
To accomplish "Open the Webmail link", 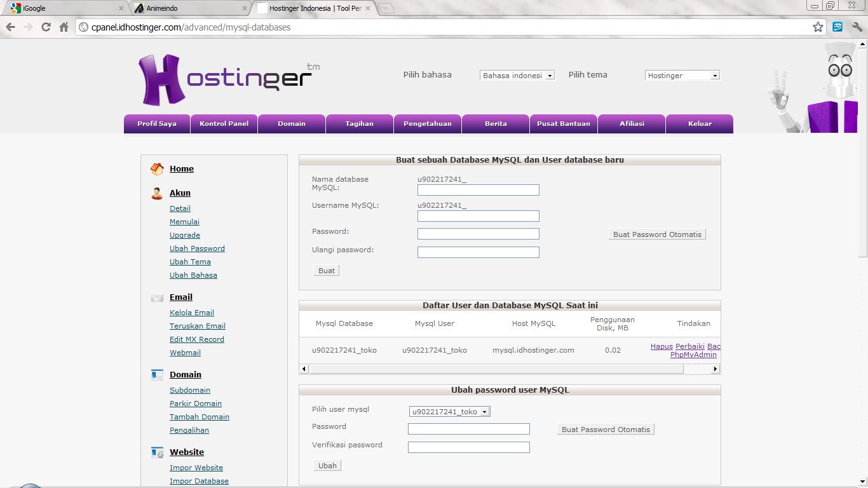I will (185, 353).
